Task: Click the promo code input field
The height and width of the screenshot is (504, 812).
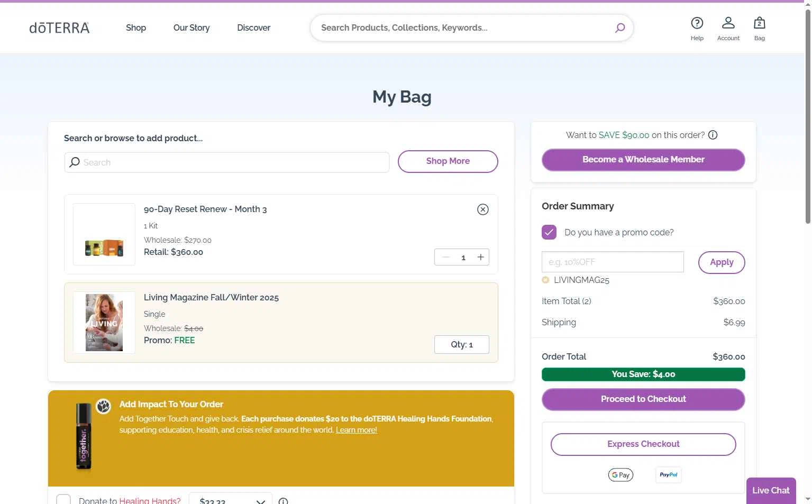Action: [x=613, y=262]
